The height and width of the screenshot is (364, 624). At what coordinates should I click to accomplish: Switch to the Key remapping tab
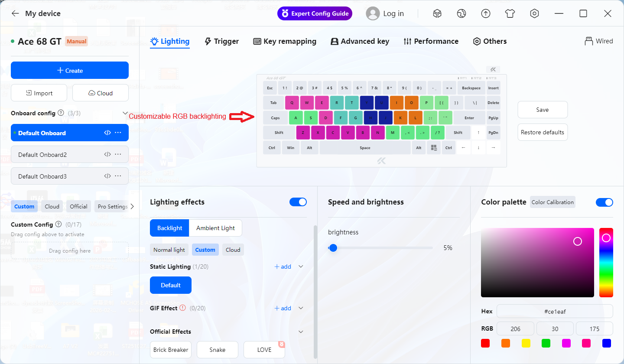285,41
